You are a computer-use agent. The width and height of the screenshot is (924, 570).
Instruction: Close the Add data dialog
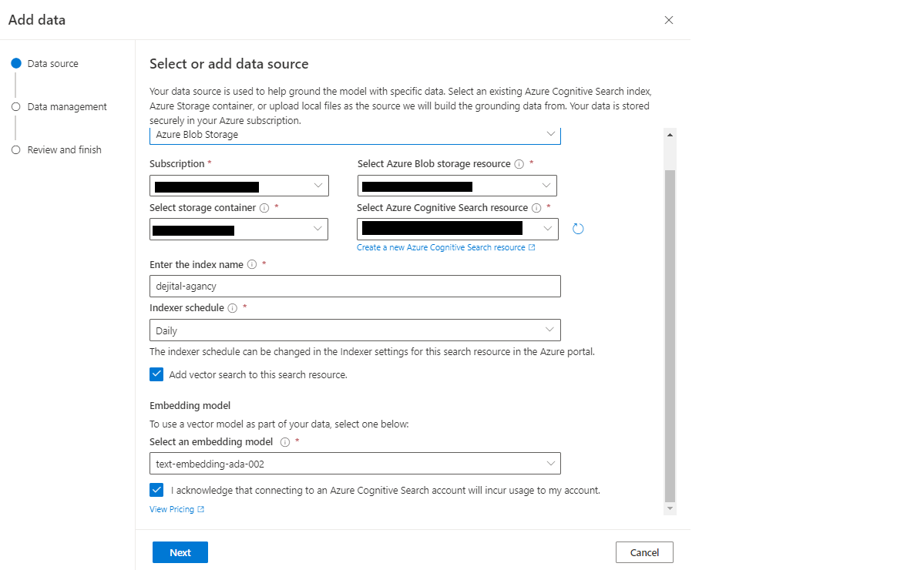pyautogui.click(x=669, y=20)
